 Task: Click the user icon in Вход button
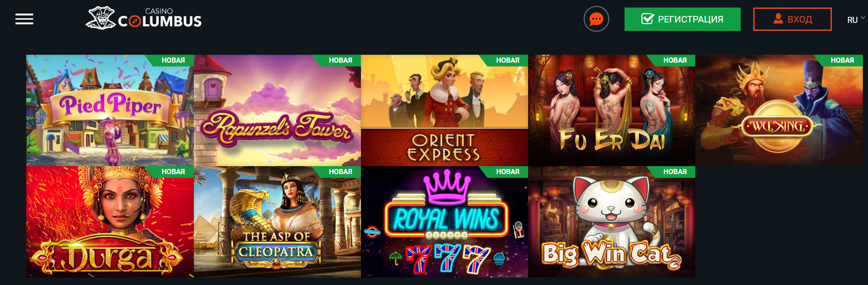point(778,19)
